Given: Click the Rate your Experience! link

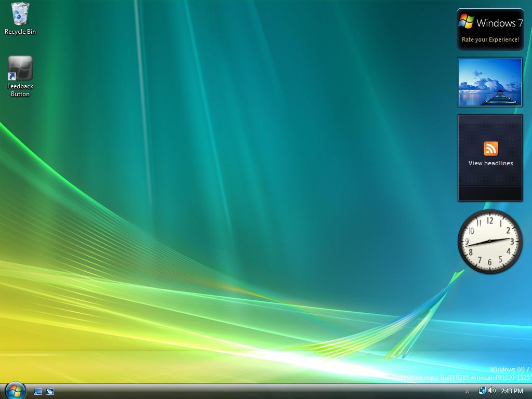Looking at the screenshot, I should coord(490,39).
